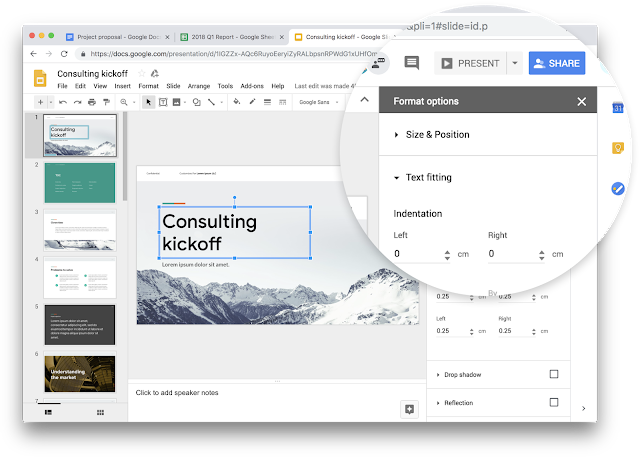Open the zoom level dropdown arrow

(134, 102)
